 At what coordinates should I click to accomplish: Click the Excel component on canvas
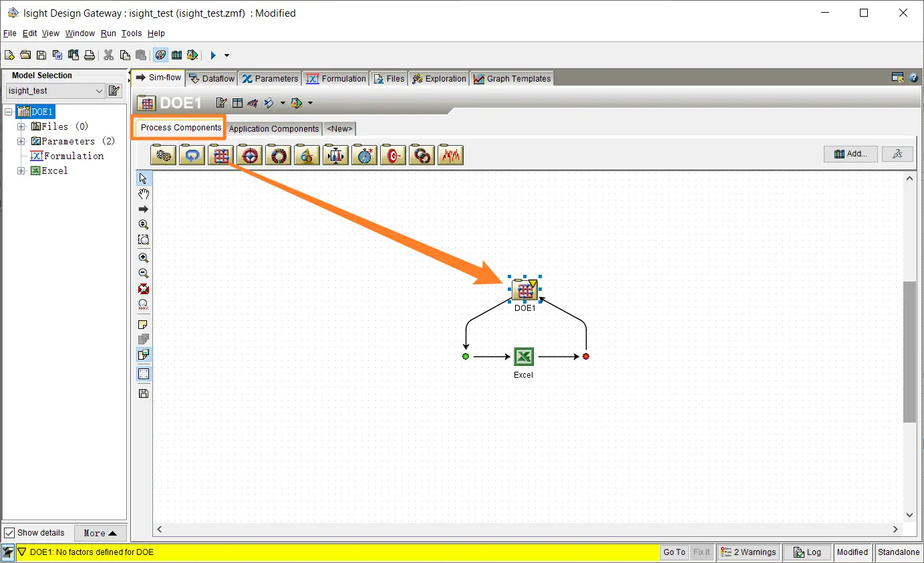pos(524,356)
